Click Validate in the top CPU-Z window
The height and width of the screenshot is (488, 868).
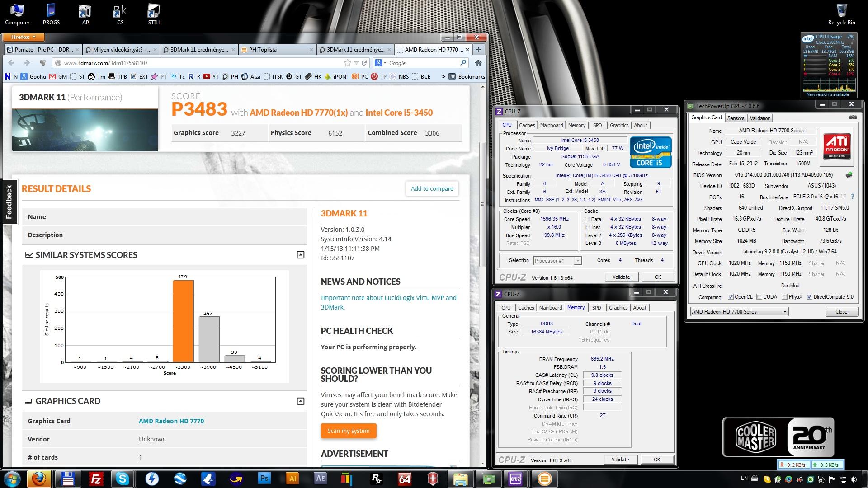(621, 277)
